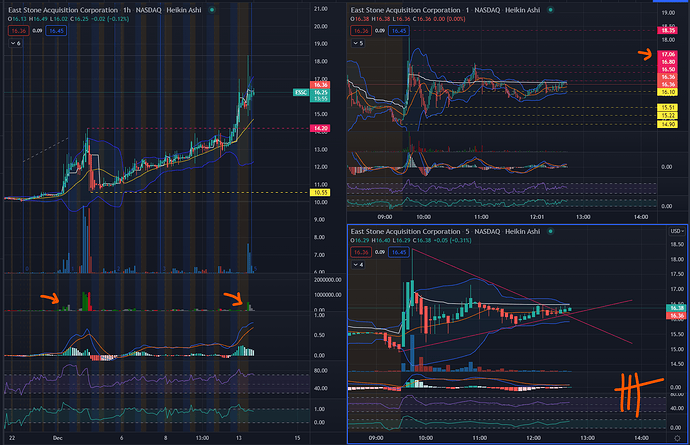690x445 pixels.
Task: Collapse the 6 indicators legend on 1h chart
Action: tap(15, 43)
